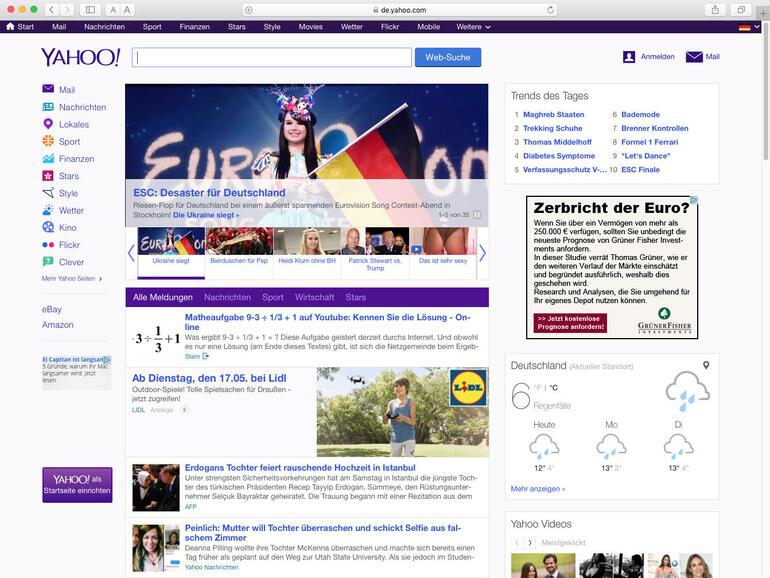Screen dimensions: 770x578
Task: Click Safari's share icon in the toolbar
Action: point(714,9)
